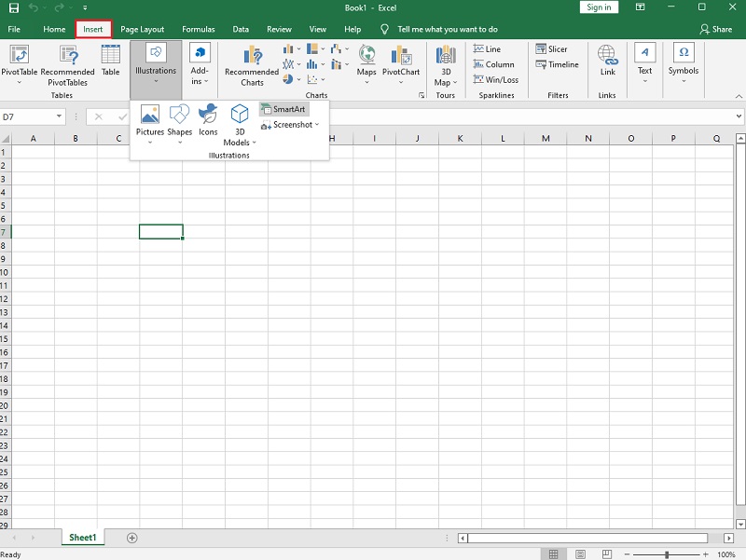Select column M header
This screenshot has height=560, width=746.
coord(546,138)
